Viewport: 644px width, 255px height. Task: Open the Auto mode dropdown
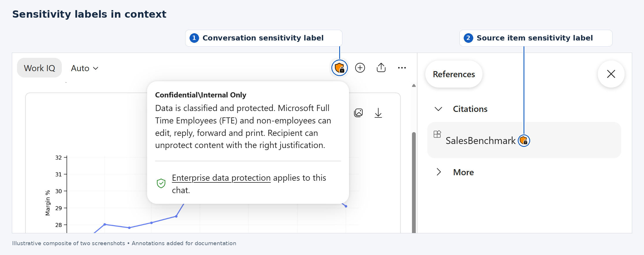click(85, 68)
